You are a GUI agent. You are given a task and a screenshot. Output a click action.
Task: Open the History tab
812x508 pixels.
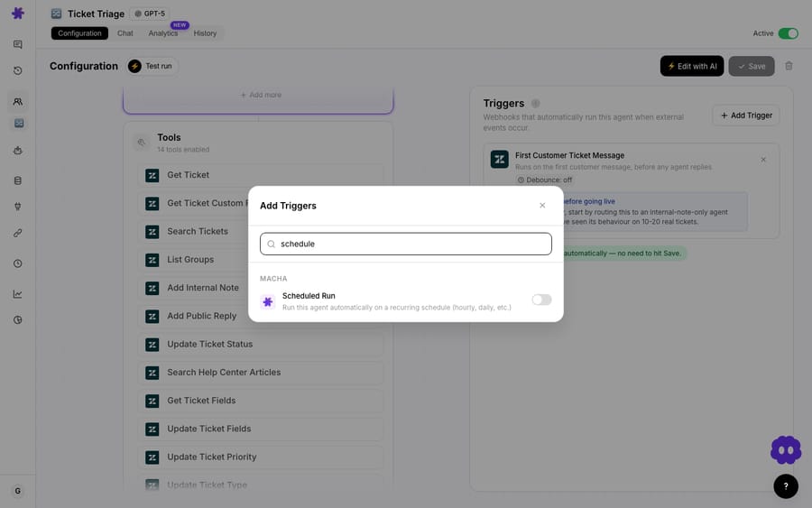click(x=205, y=33)
